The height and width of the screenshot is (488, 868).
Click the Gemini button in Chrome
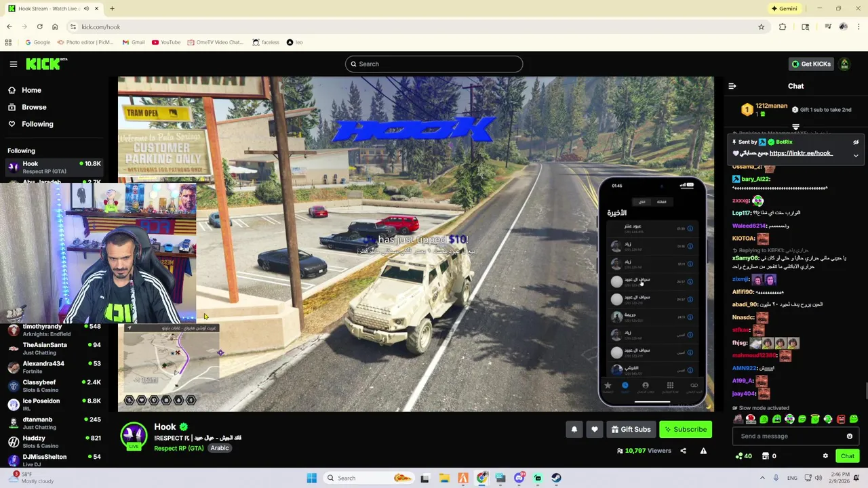point(785,9)
